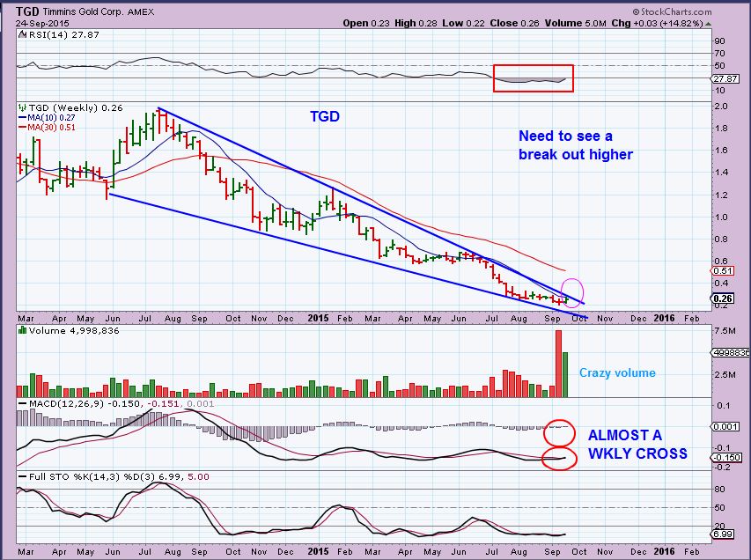Click the 4998836 volume tag on right axis
This screenshot has width=751, height=560.
point(732,352)
